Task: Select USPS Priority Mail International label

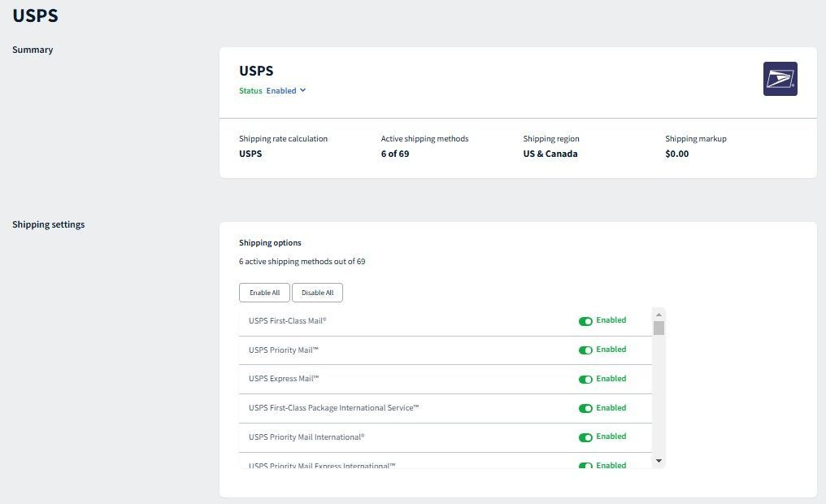Action: pos(306,437)
